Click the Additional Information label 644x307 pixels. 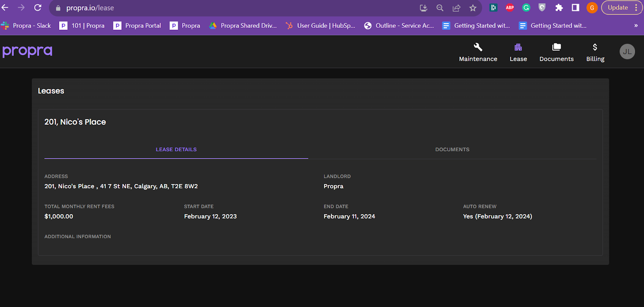tap(78, 237)
